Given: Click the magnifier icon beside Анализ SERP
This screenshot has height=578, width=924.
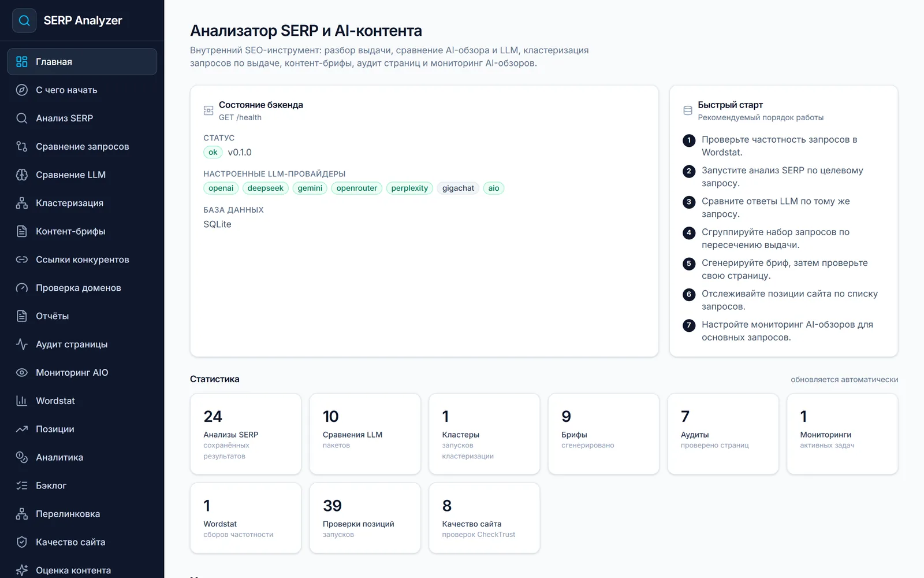Looking at the screenshot, I should (22, 118).
